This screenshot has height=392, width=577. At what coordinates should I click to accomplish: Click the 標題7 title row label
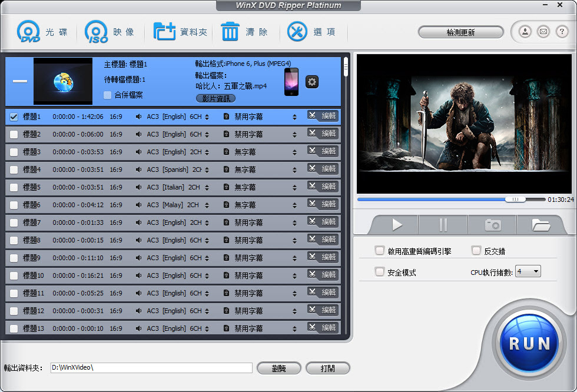coord(32,222)
